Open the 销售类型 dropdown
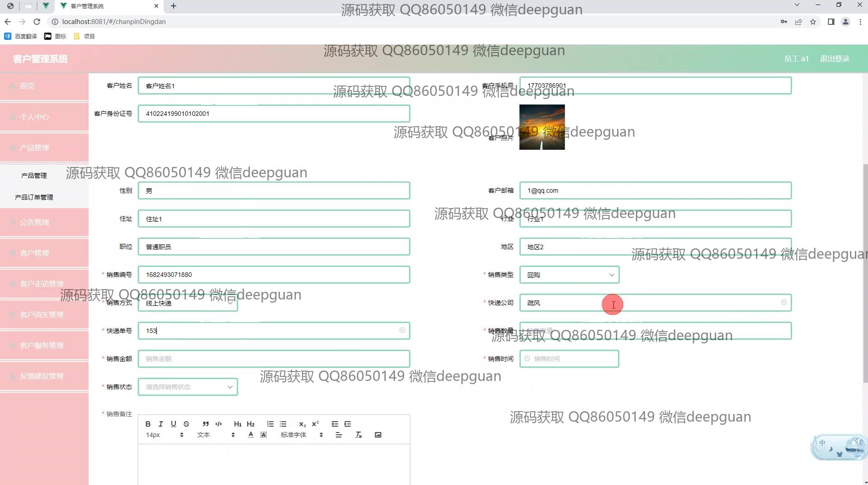Image resolution: width=868 pixels, height=485 pixels. [x=569, y=275]
